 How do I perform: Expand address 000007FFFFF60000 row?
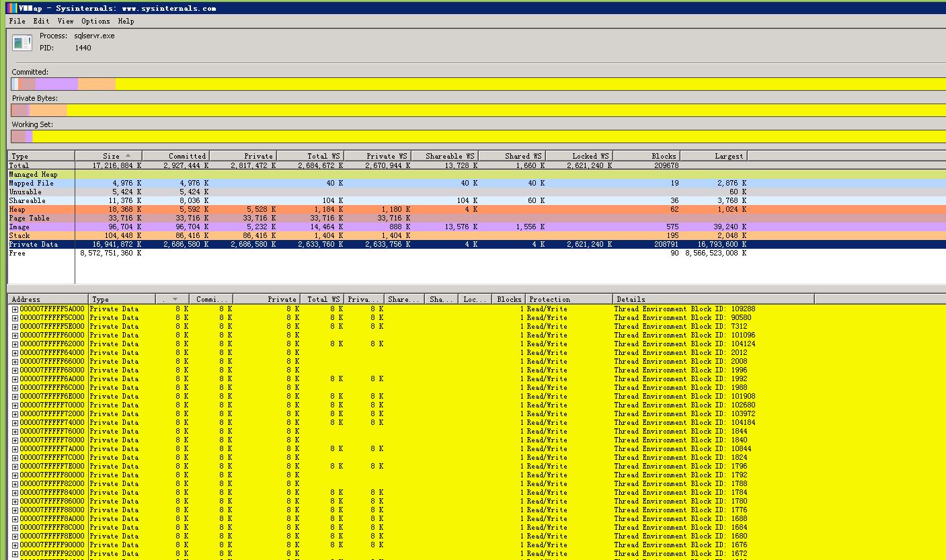(x=15, y=335)
